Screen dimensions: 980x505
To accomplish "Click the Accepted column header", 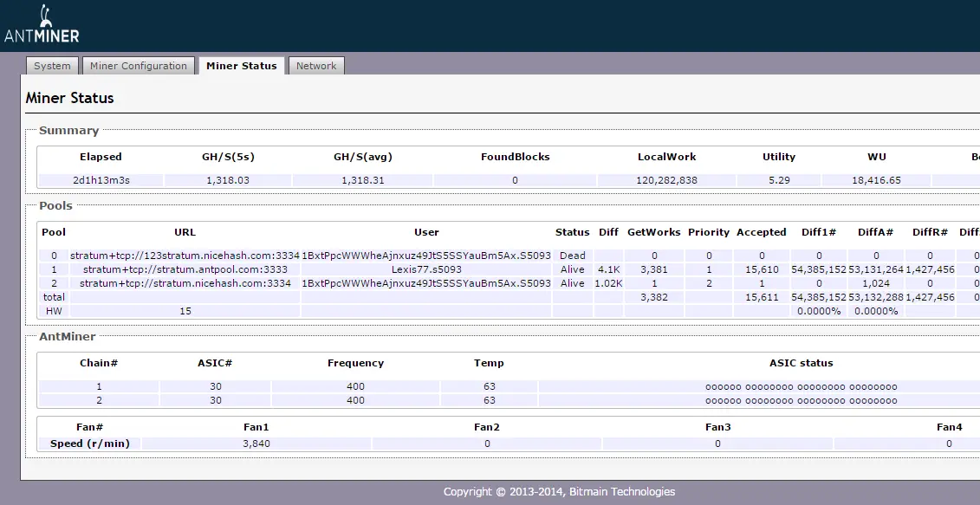I will tap(761, 232).
